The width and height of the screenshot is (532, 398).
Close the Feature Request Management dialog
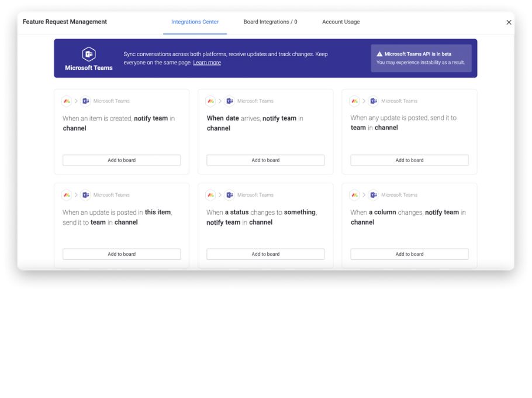point(509,22)
